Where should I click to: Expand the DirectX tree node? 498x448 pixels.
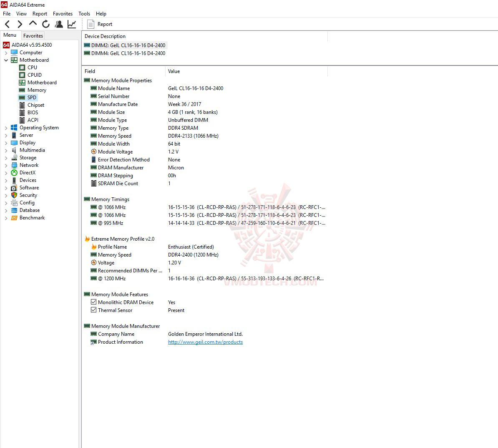pos(6,173)
